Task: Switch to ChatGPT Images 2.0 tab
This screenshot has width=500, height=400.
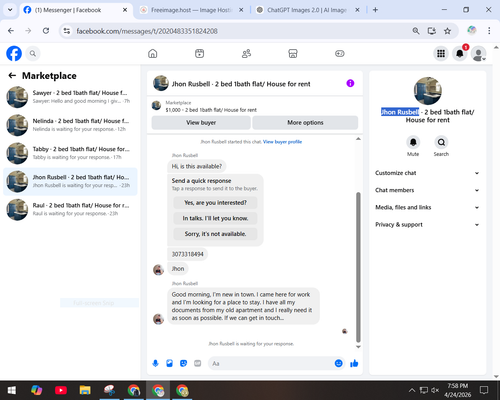Action: 307,10
